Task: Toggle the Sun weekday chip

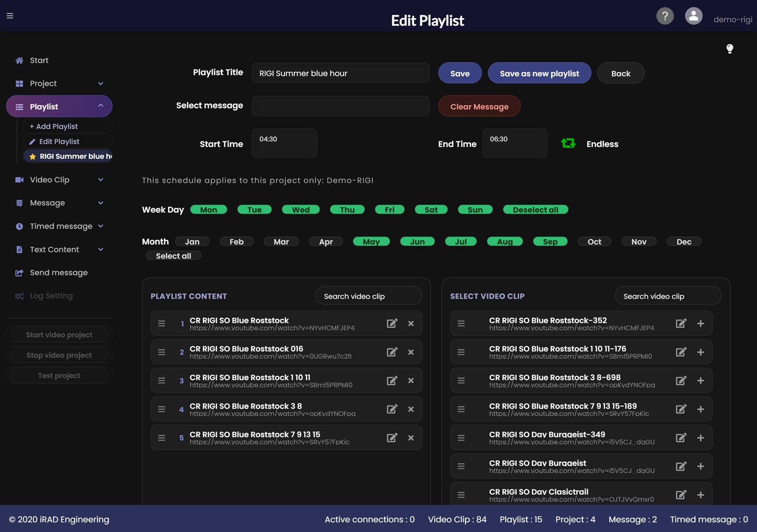Action: [x=475, y=209]
